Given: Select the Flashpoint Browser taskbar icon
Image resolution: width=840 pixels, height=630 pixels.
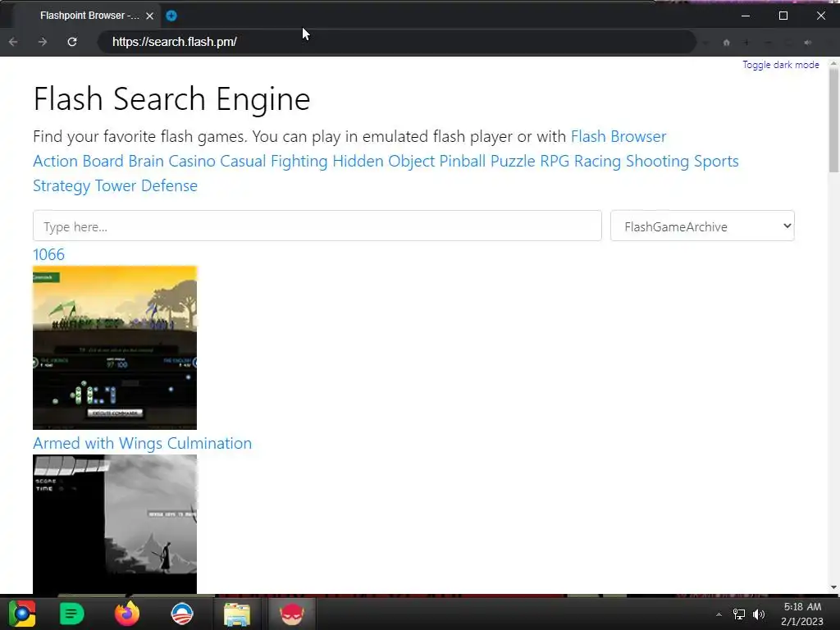Looking at the screenshot, I should [x=292, y=614].
